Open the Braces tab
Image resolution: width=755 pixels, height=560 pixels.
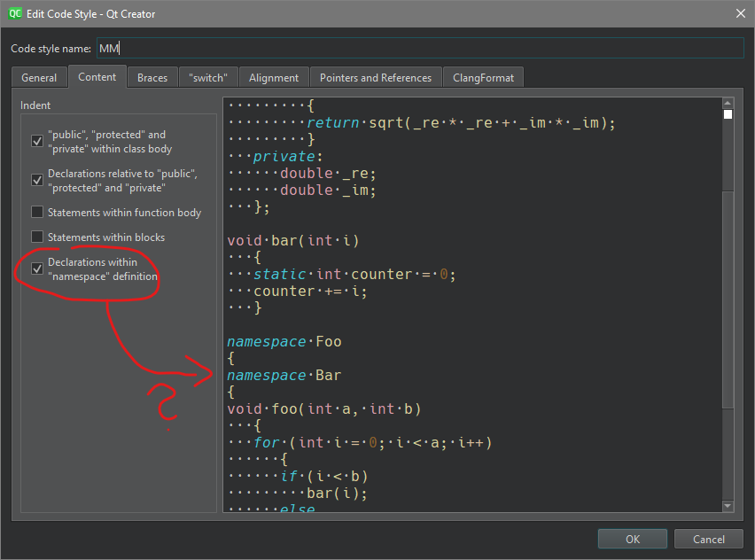click(152, 77)
